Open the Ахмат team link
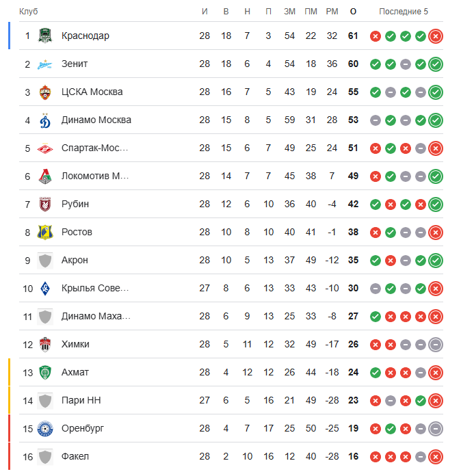The height and width of the screenshot is (476, 461). coord(75,372)
